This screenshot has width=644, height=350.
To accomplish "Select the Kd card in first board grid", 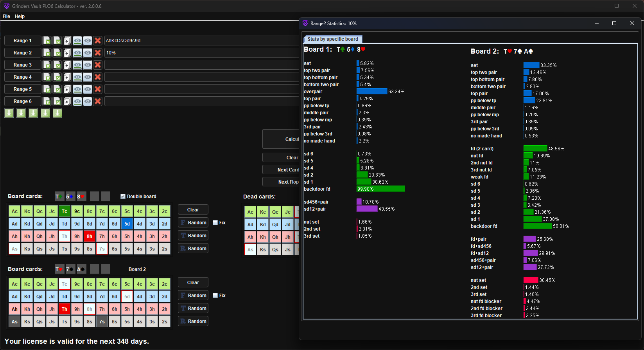I will point(27,224).
